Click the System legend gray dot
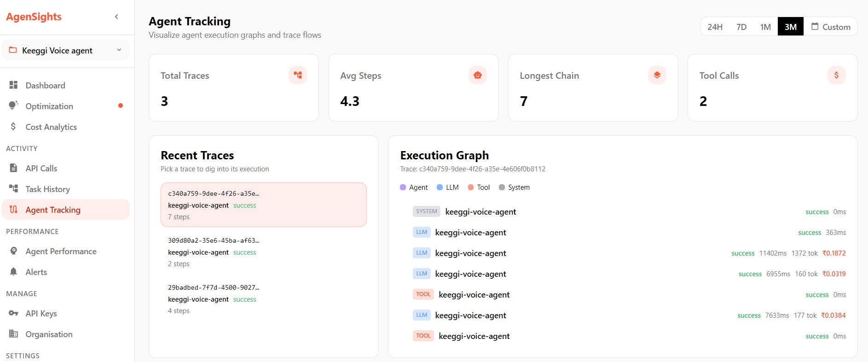 (x=502, y=187)
